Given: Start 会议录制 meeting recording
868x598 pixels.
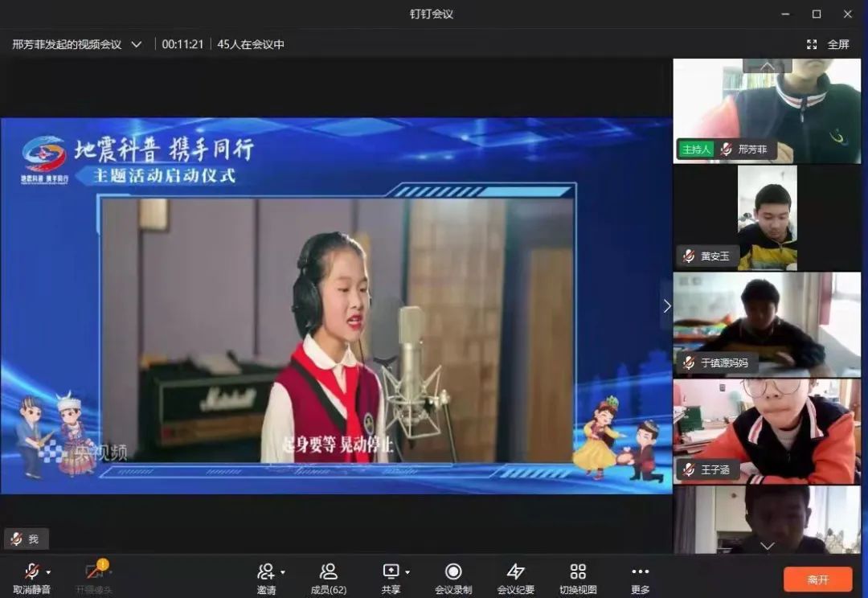Looking at the screenshot, I should click(x=453, y=579).
